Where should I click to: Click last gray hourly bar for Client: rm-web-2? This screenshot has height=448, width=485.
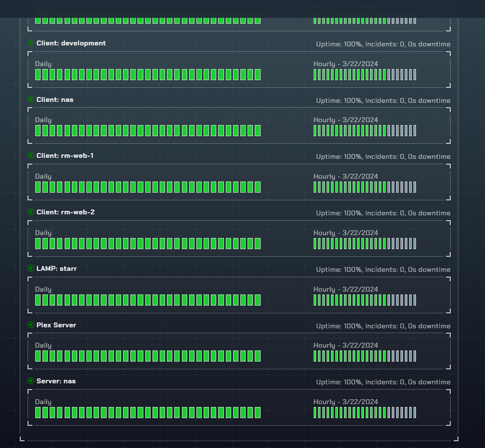click(415, 243)
